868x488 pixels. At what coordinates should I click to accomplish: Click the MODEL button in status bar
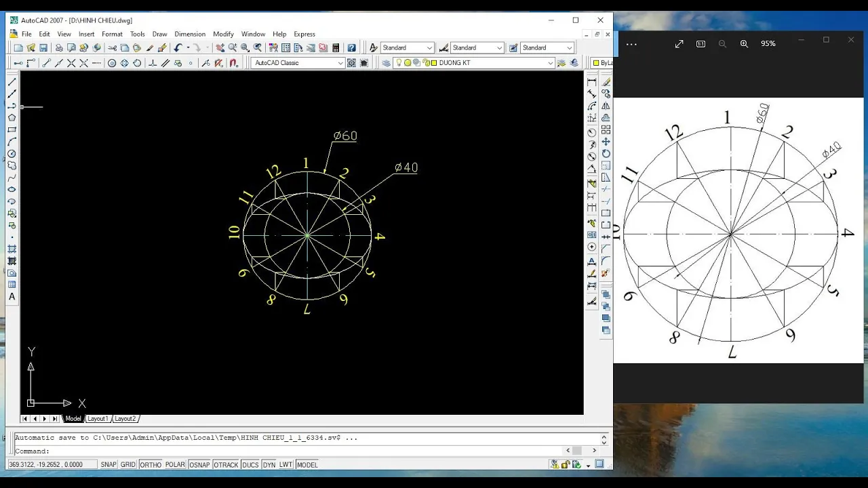coord(307,465)
